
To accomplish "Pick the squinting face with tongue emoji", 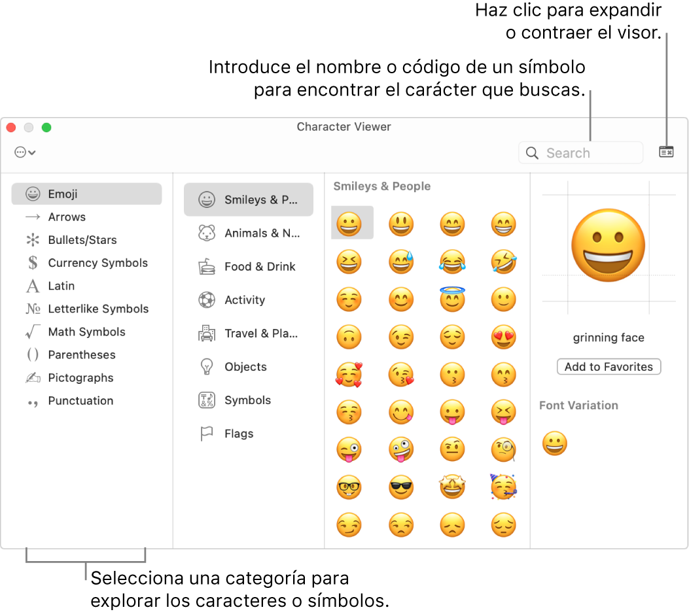I will click(504, 412).
